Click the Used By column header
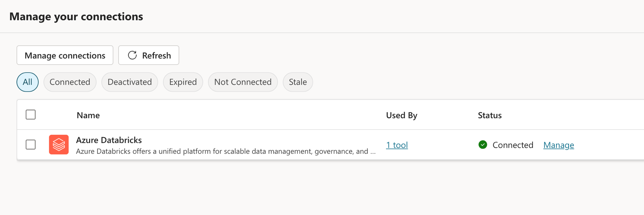The image size is (644, 215). pos(402,115)
